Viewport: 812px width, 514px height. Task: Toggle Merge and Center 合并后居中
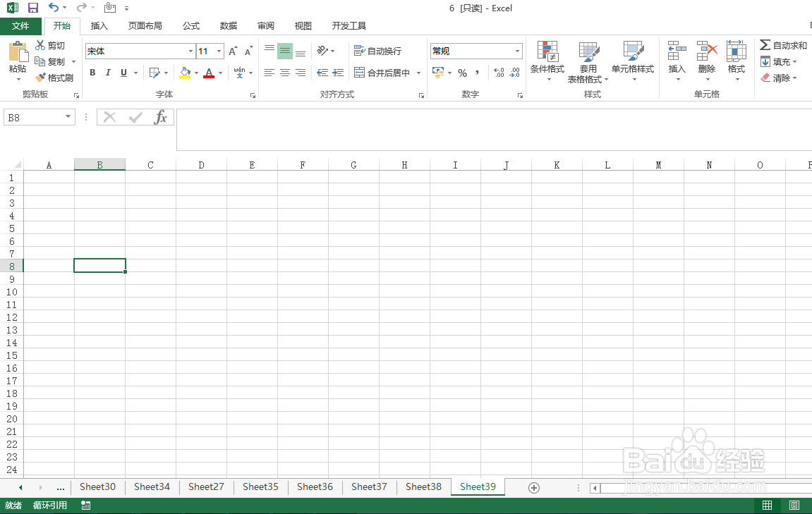(382, 73)
